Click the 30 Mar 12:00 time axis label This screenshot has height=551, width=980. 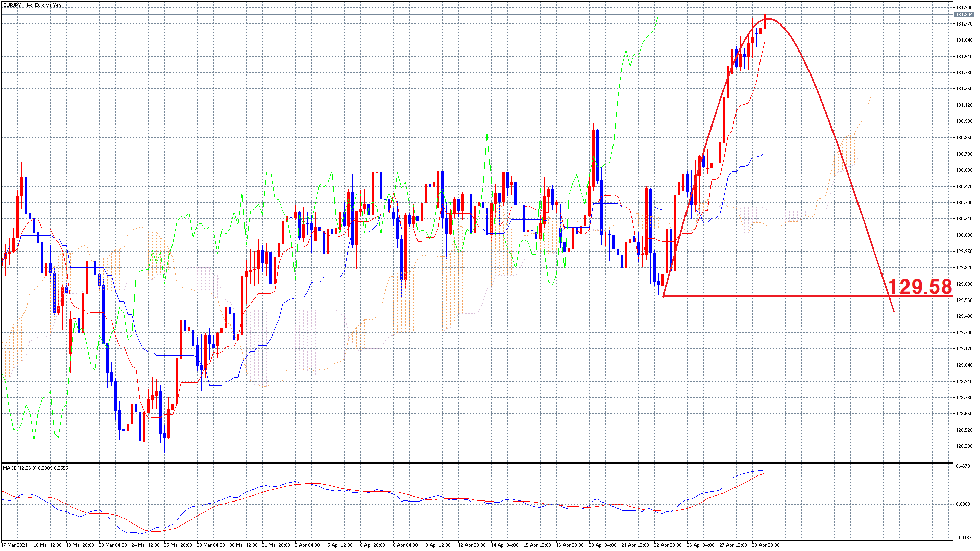pos(242,545)
